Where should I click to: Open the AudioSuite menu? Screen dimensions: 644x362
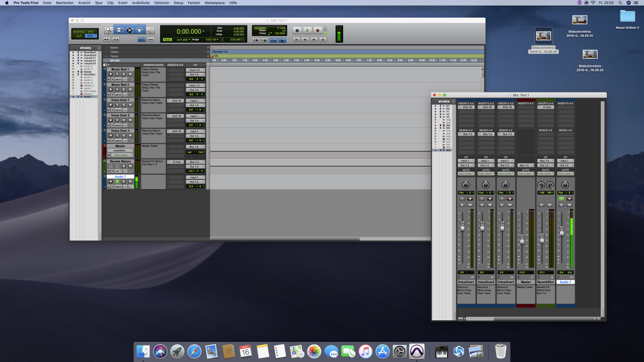point(141,3)
